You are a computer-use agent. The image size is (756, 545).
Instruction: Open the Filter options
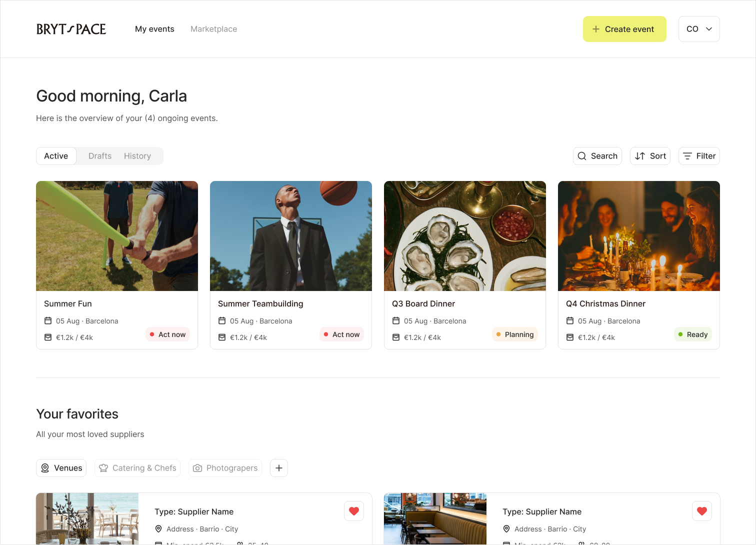click(x=699, y=156)
